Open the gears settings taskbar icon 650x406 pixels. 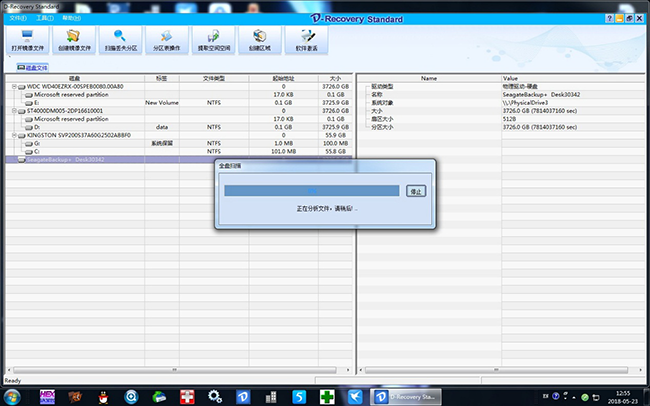point(215,396)
